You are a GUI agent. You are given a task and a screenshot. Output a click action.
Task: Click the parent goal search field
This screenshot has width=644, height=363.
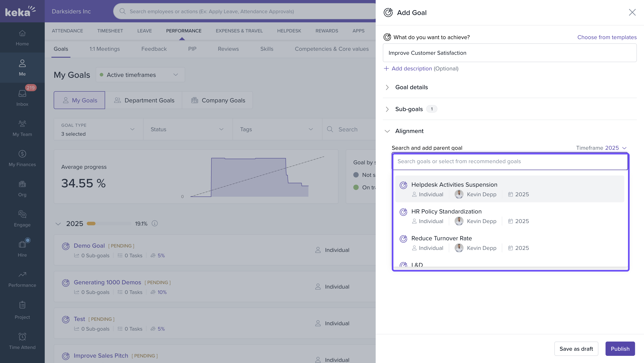click(x=510, y=161)
